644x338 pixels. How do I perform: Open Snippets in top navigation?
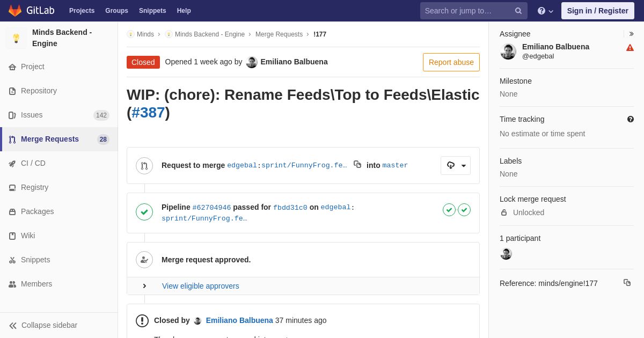point(152,11)
